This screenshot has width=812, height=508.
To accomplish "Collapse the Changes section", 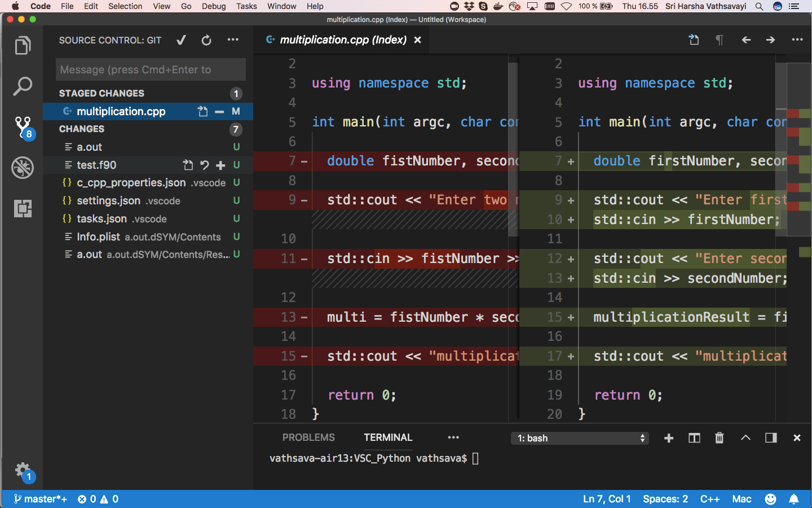I will tap(81, 129).
